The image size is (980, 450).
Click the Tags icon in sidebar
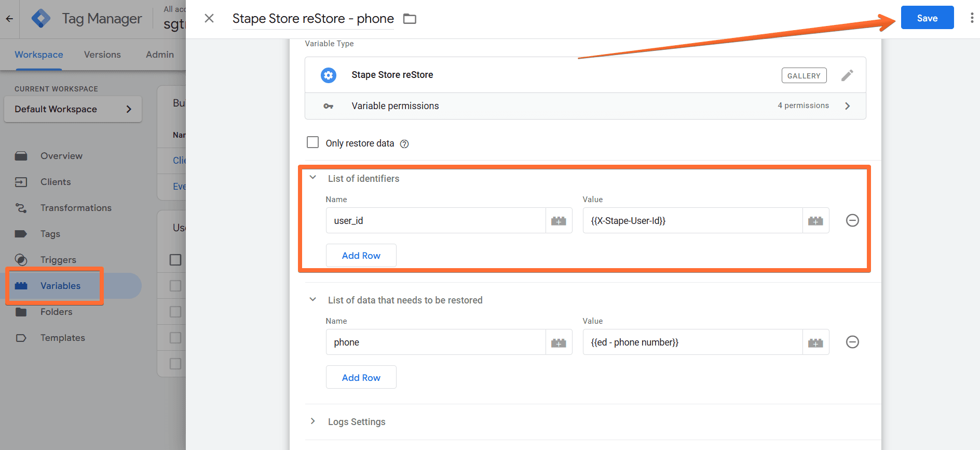(21, 234)
